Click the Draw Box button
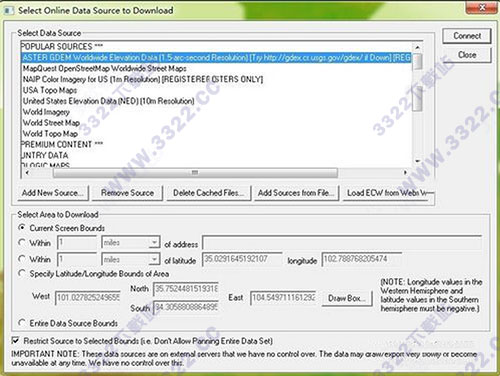Screen dimensions: 500x376 click(x=347, y=298)
